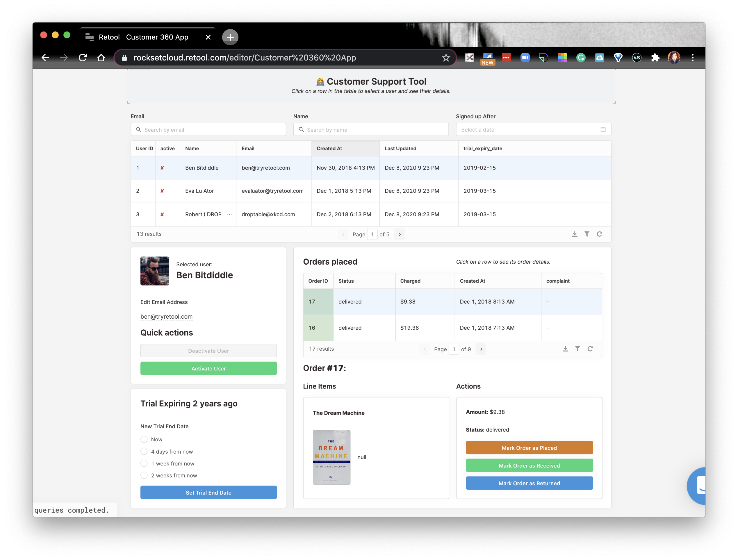Click the download icon in orders table

tap(565, 349)
